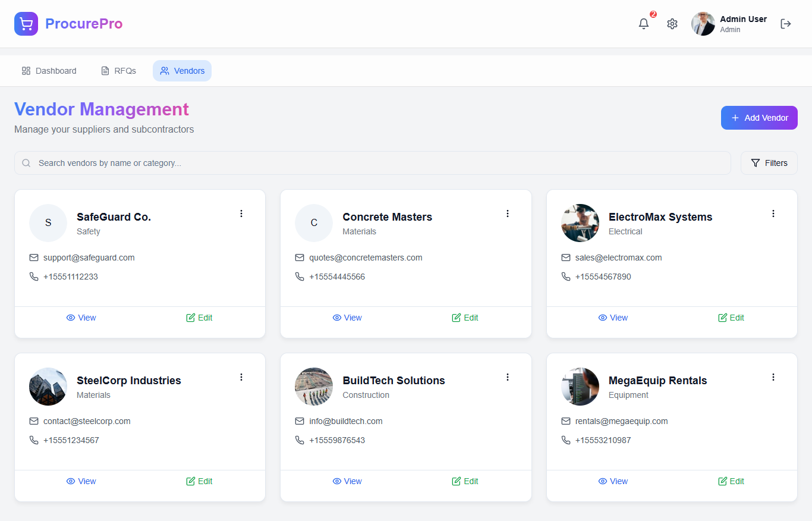Switch to the Dashboard tab
Screen dimensions: 812x521
[x=49, y=71]
